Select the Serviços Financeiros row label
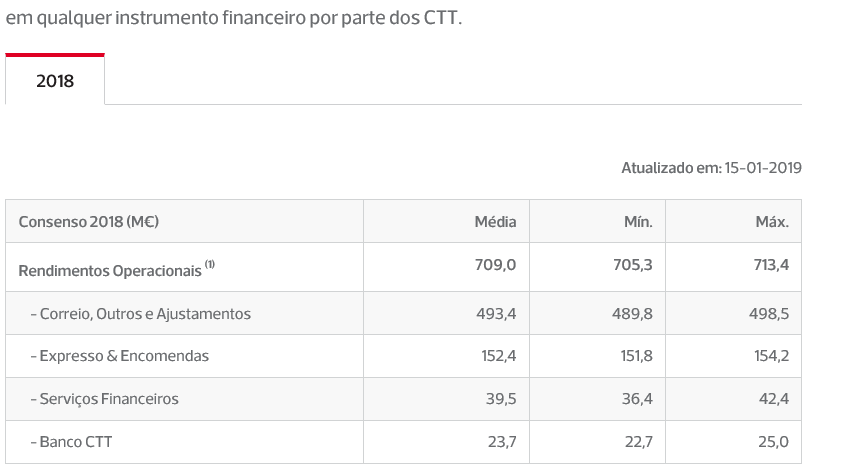The image size is (845, 464). 105,399
